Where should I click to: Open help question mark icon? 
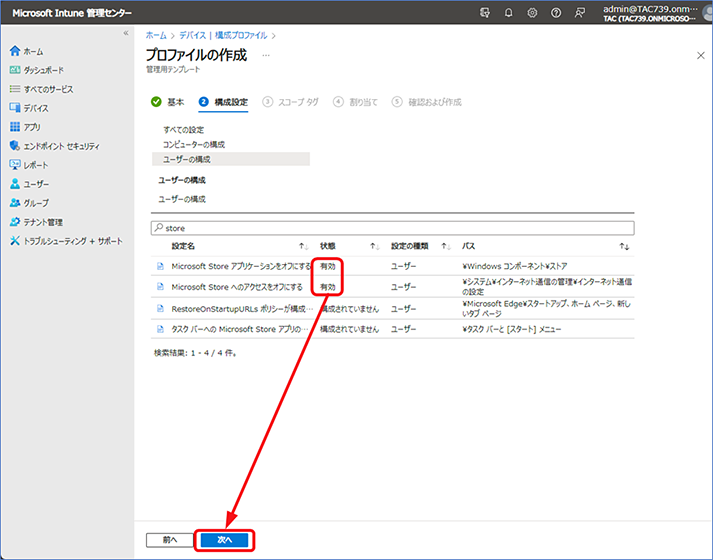pos(556,13)
